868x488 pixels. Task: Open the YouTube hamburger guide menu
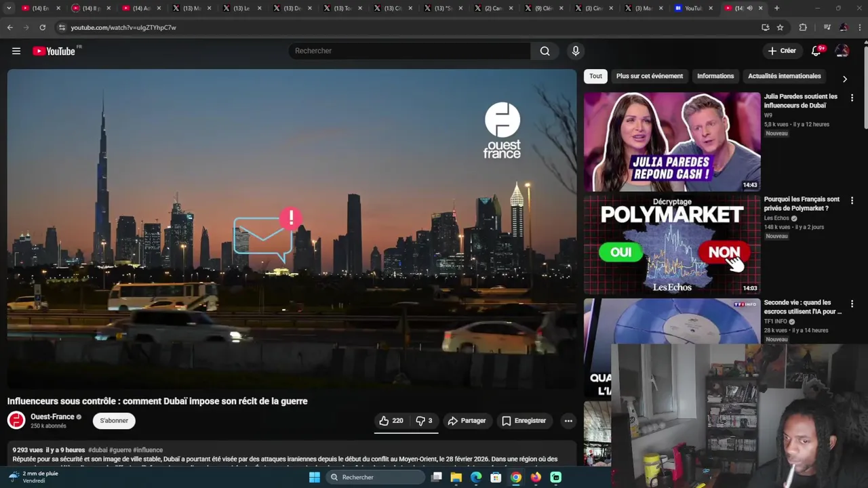pyautogui.click(x=16, y=51)
